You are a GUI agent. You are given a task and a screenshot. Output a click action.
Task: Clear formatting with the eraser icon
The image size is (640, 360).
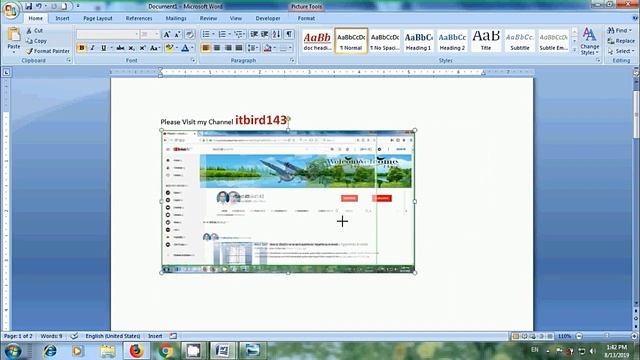point(189,35)
